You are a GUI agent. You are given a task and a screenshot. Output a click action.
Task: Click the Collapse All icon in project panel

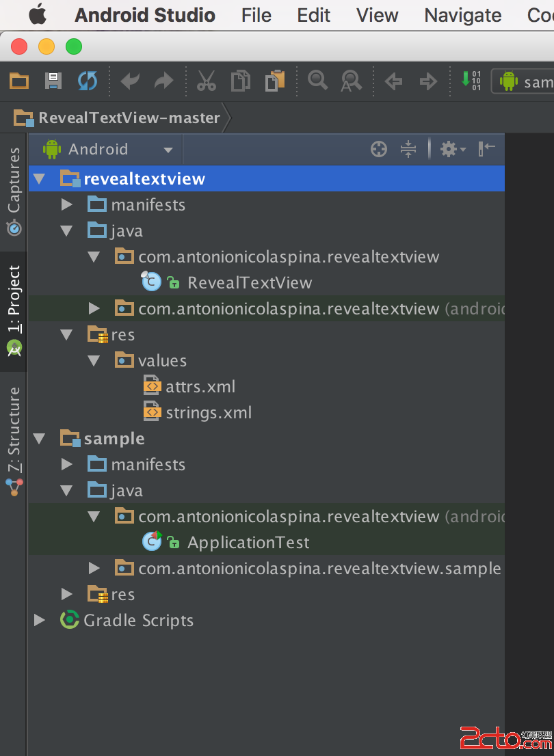coord(408,149)
